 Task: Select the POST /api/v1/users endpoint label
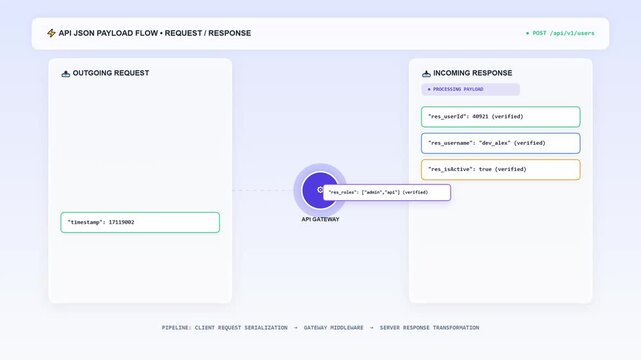[x=560, y=33]
